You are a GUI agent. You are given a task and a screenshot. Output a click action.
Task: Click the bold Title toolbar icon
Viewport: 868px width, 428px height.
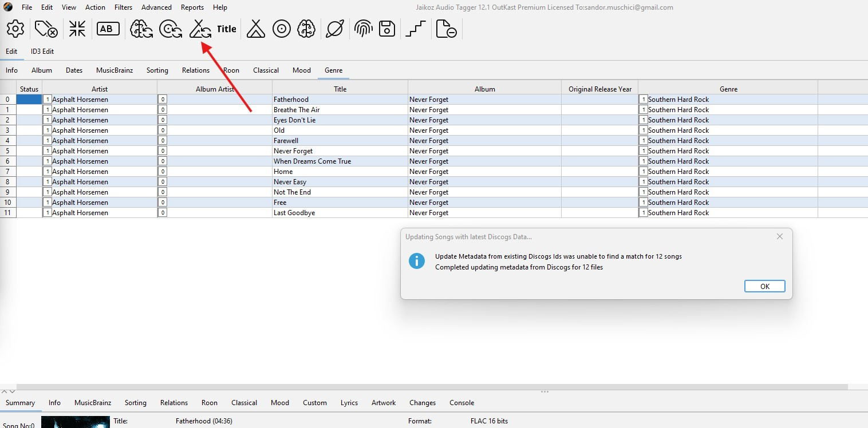pyautogui.click(x=227, y=29)
